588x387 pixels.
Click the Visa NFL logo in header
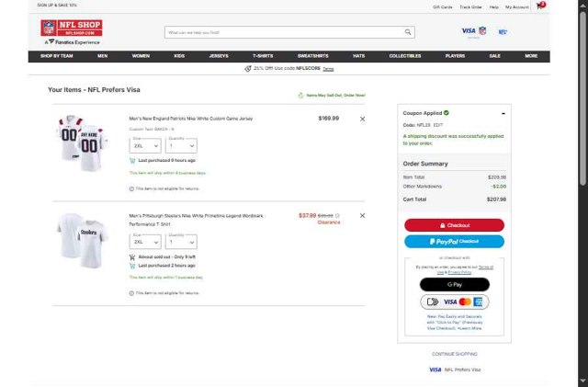click(x=474, y=31)
